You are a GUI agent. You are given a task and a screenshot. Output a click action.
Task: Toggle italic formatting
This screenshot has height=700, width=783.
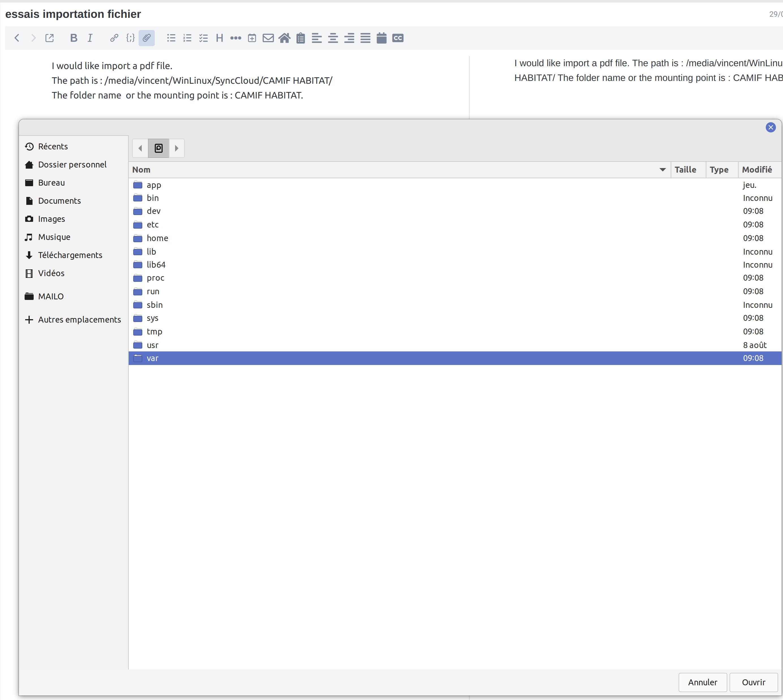[90, 38]
